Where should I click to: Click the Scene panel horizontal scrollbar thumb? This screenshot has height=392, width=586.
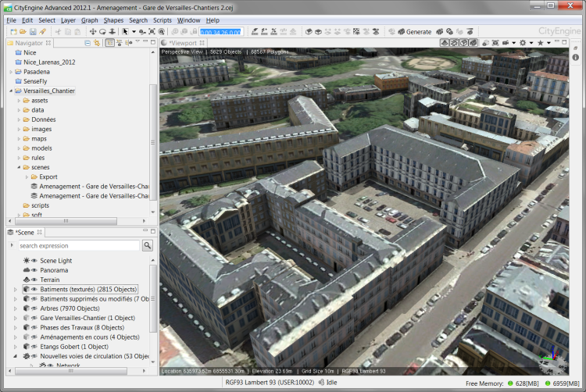[70, 371]
